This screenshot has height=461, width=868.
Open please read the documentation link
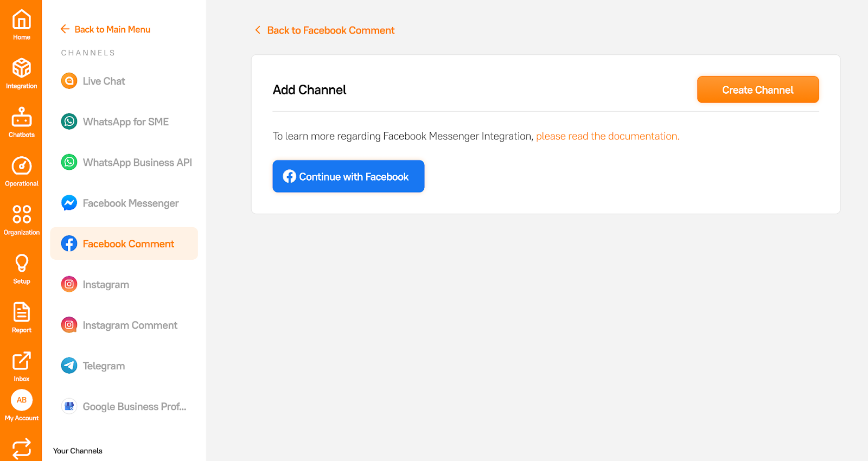coord(608,136)
